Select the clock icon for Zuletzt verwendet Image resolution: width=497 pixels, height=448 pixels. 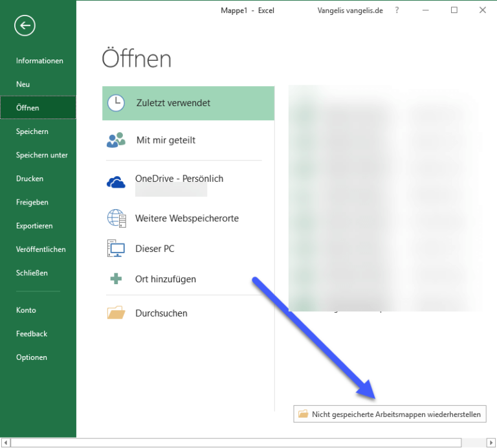coord(116,103)
